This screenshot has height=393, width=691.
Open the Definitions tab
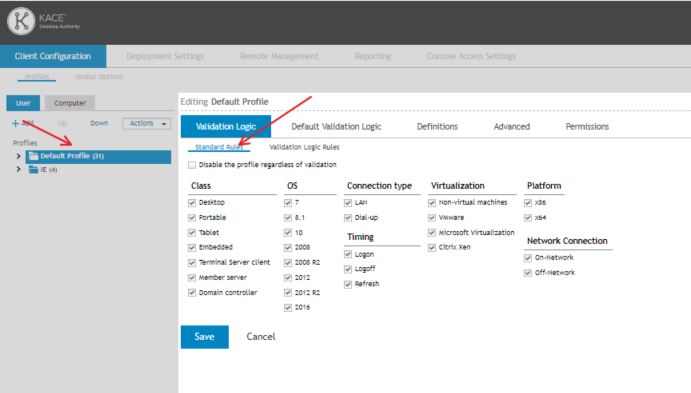[x=437, y=126]
